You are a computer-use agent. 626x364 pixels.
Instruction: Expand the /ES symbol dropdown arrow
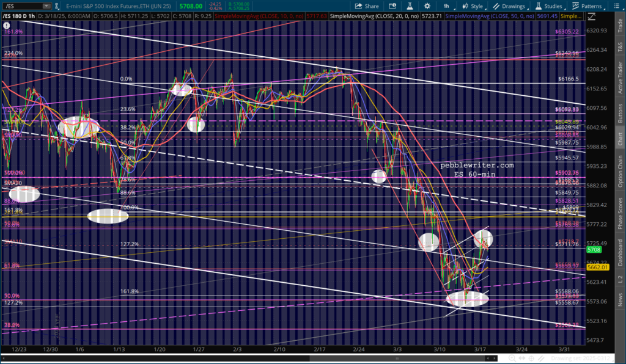pos(46,5)
